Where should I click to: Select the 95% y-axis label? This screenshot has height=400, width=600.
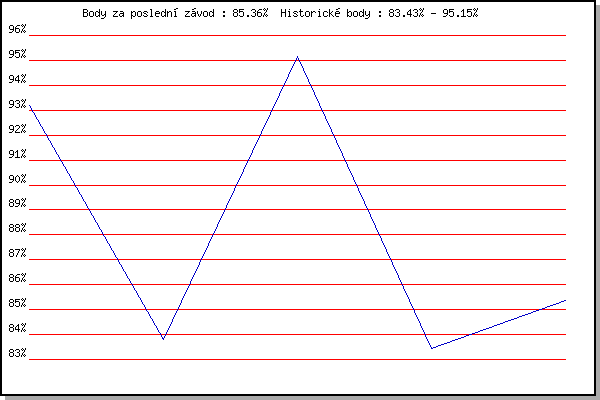17,54
